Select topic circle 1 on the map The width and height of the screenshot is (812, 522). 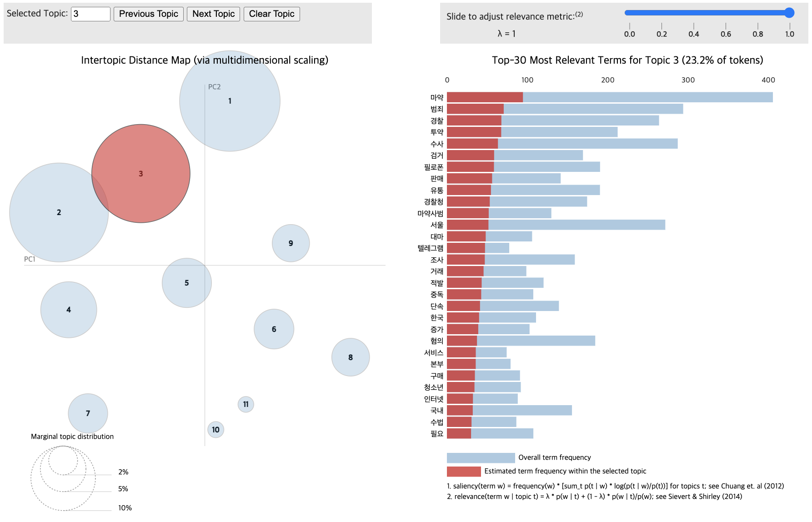[230, 101]
